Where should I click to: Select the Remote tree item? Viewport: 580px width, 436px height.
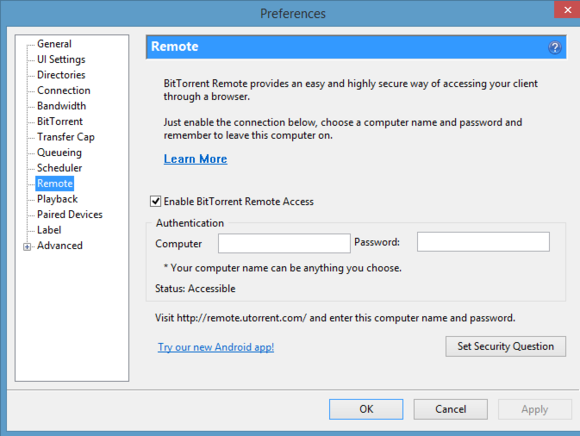click(x=55, y=183)
